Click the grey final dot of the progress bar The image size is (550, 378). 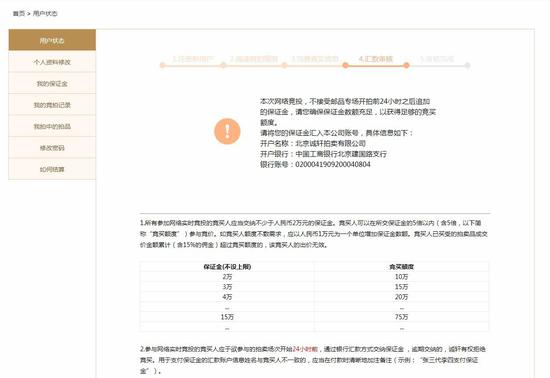467,65
